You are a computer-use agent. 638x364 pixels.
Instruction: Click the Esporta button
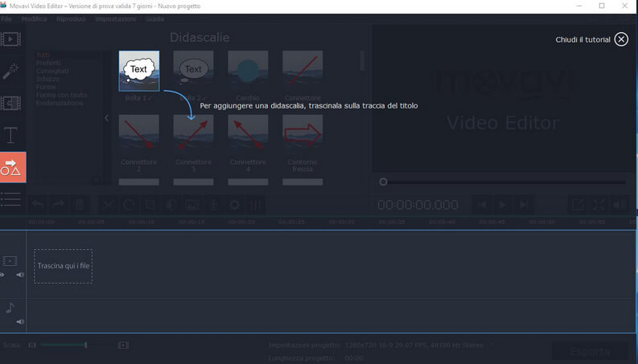tap(590, 352)
